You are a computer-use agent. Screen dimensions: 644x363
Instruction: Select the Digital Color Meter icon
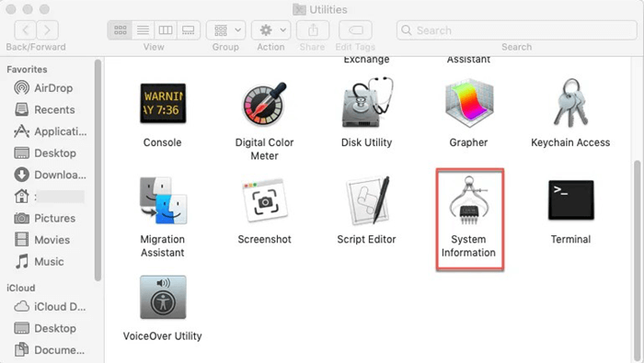[x=265, y=103]
